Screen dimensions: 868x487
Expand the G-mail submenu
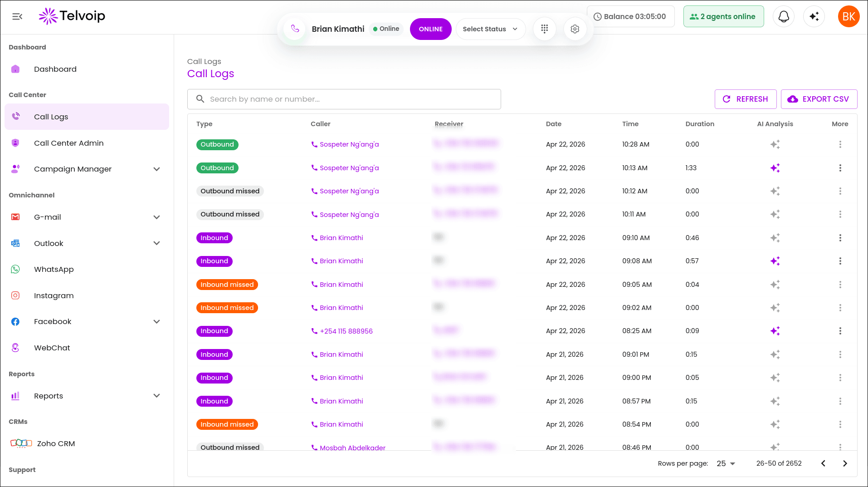tap(156, 217)
